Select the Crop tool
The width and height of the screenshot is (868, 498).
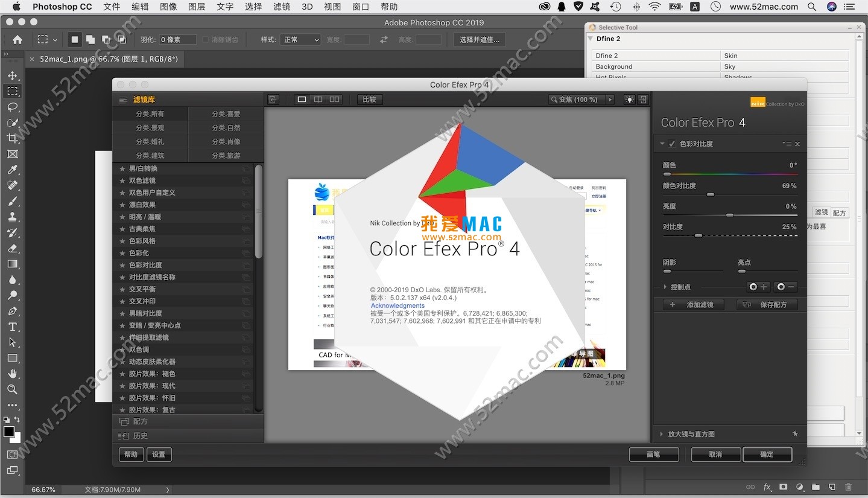tap(12, 139)
